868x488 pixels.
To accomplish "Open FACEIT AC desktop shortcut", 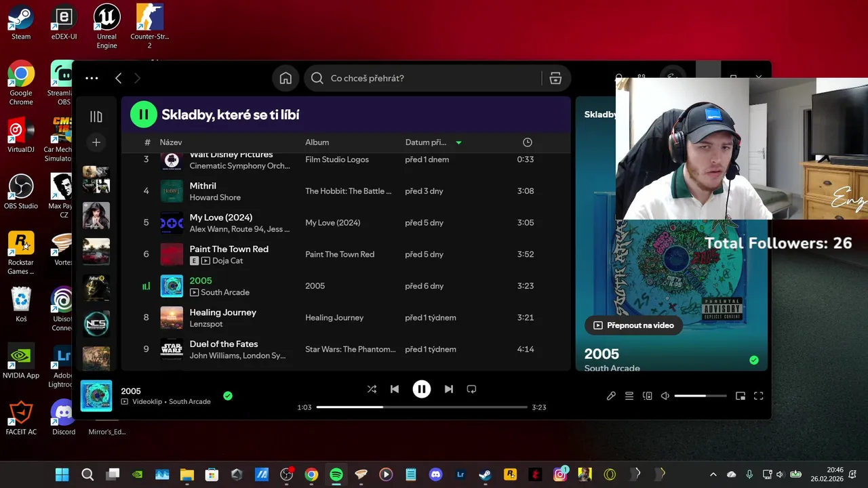I will [21, 418].
